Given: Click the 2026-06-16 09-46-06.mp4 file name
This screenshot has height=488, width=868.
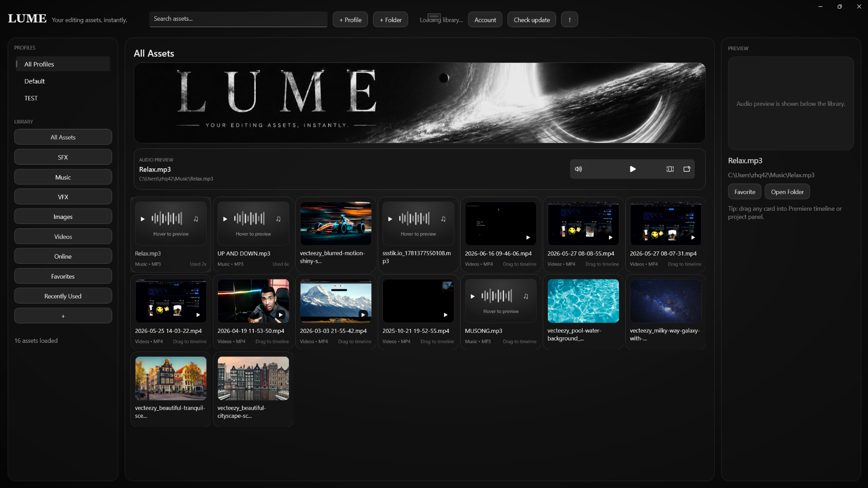Looking at the screenshot, I should [x=498, y=254].
